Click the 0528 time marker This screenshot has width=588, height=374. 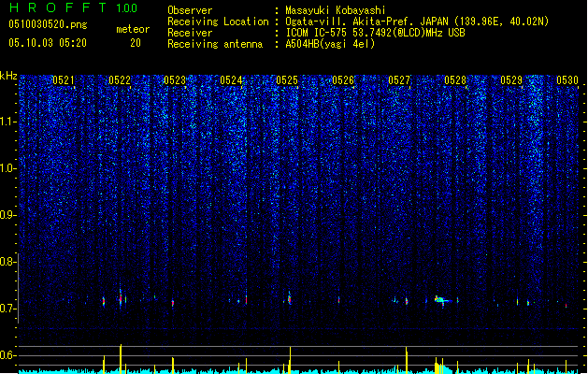[x=455, y=80]
